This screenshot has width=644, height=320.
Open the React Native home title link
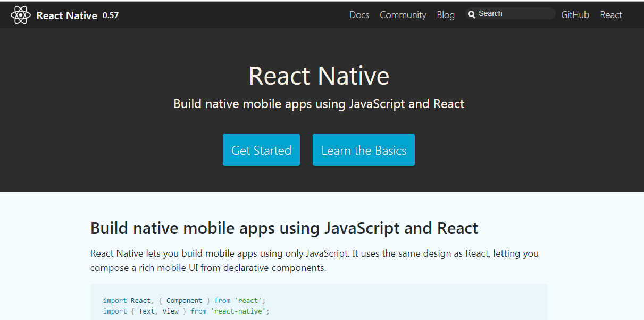67,15
